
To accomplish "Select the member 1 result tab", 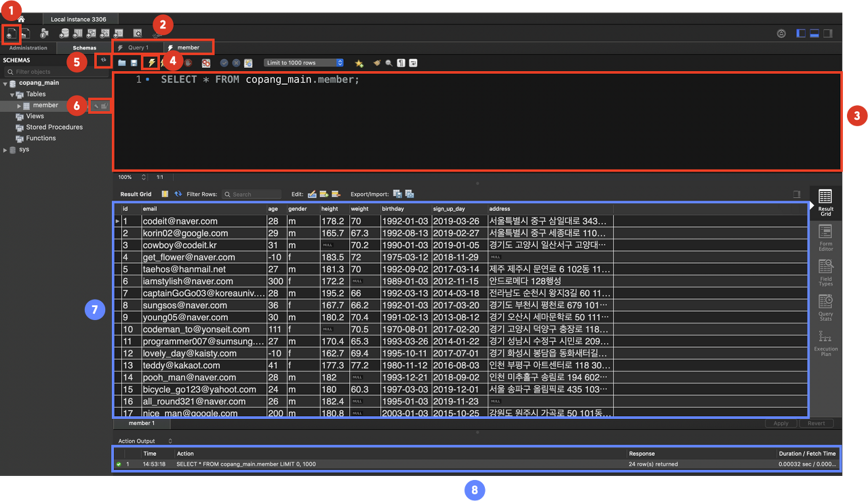I will pyautogui.click(x=142, y=423).
